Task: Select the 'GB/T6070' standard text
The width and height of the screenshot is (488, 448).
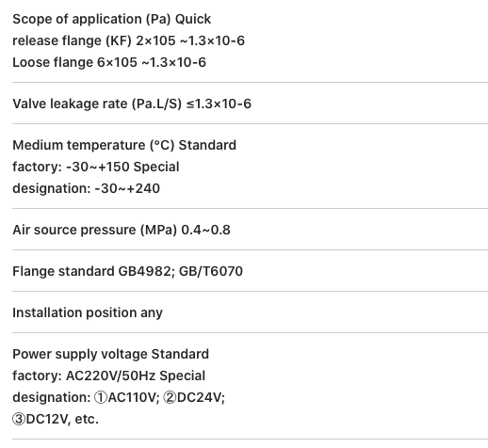Action: [211, 271]
